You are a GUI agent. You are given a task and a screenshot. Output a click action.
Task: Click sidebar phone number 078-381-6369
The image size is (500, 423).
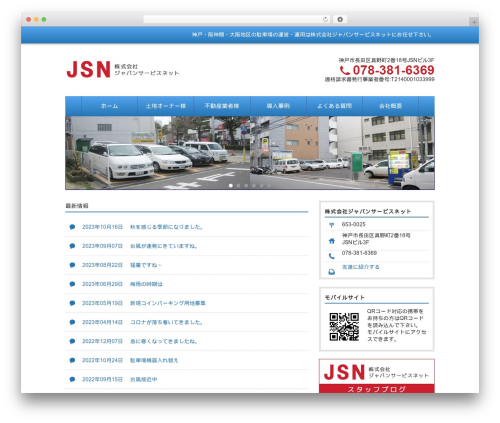pyautogui.click(x=359, y=253)
